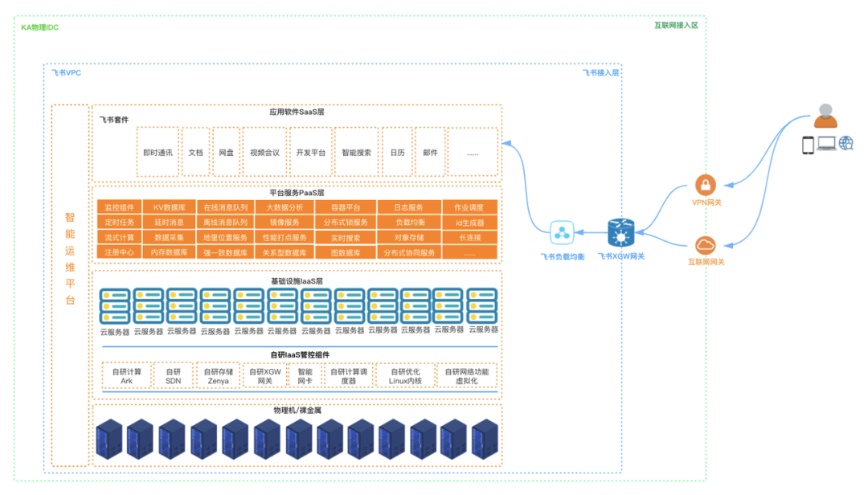Click the 分布式协同服务 cell
Image resolution: width=868 pixels, height=495 pixels.
[x=409, y=252]
